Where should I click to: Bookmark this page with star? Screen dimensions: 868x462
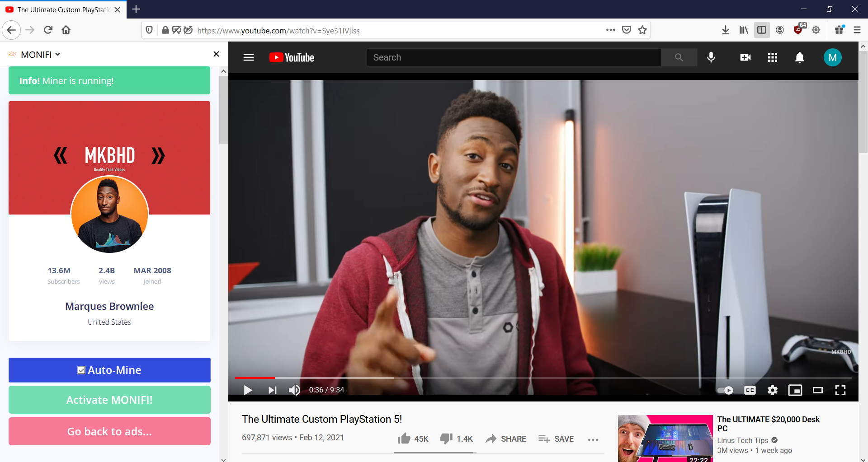642,30
